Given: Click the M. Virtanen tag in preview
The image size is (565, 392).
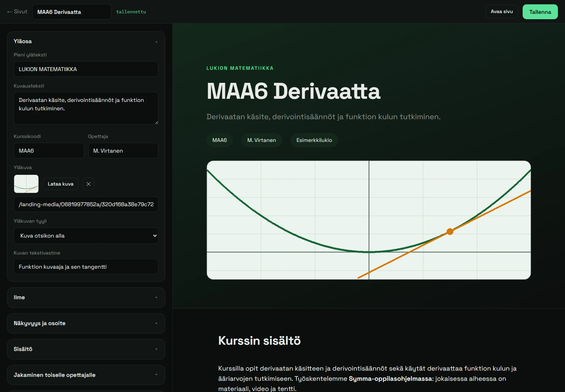Looking at the screenshot, I should click(x=262, y=140).
